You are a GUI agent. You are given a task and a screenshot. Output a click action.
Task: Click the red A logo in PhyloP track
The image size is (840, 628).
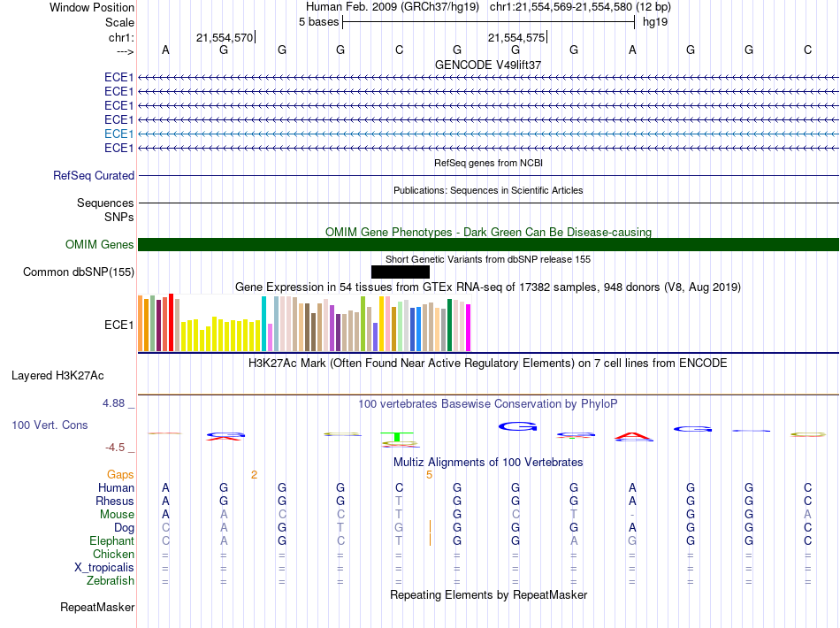[632, 436]
